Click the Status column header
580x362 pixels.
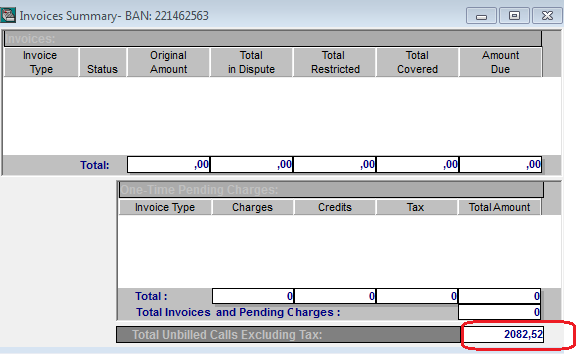tap(102, 62)
